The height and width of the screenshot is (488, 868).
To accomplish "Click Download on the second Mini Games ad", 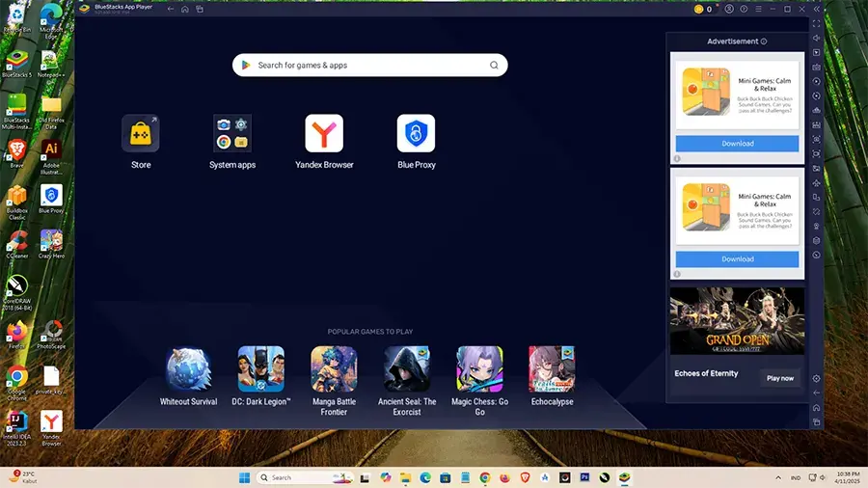I will tap(738, 258).
